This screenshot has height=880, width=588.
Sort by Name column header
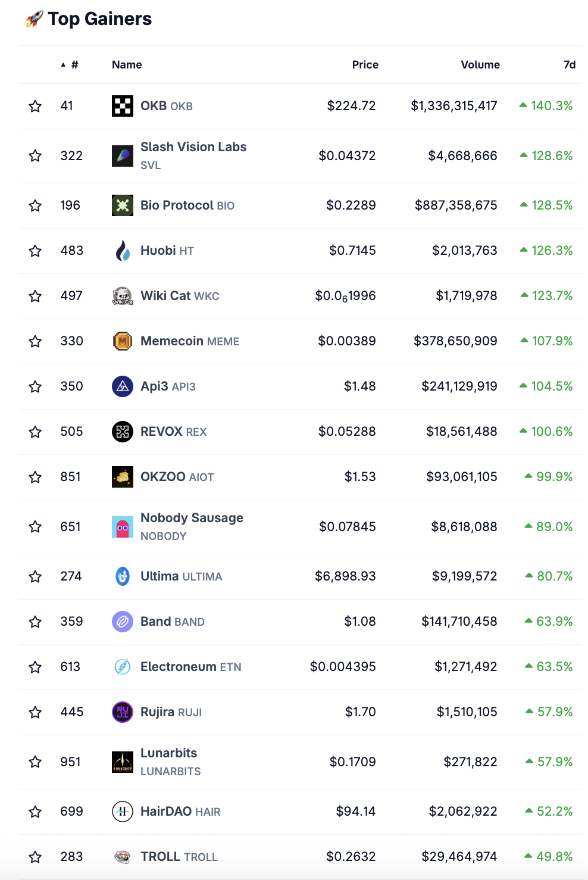point(127,64)
